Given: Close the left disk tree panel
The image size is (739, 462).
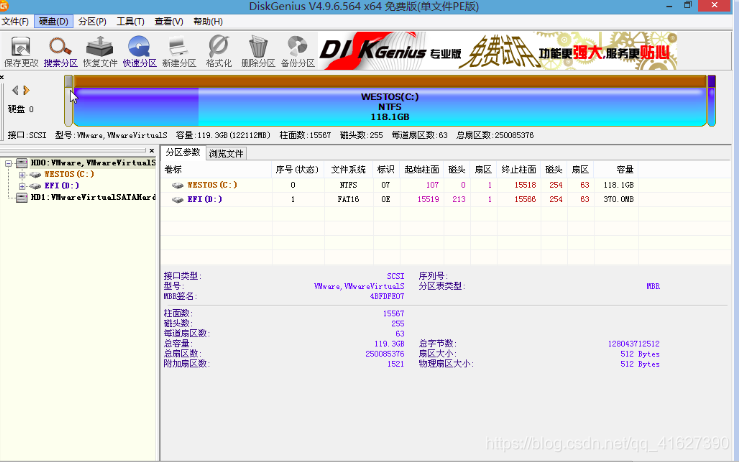Looking at the screenshot, I should [x=152, y=151].
